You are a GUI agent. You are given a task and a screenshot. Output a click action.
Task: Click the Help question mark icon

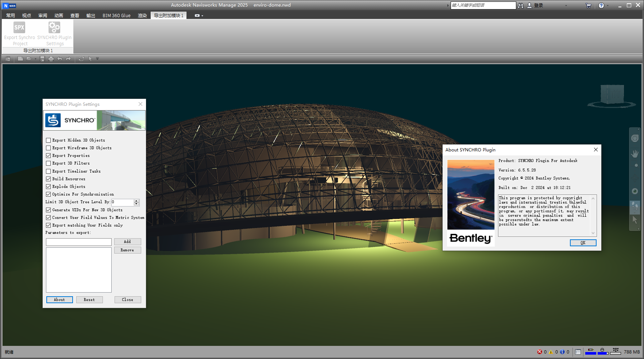(x=601, y=5)
